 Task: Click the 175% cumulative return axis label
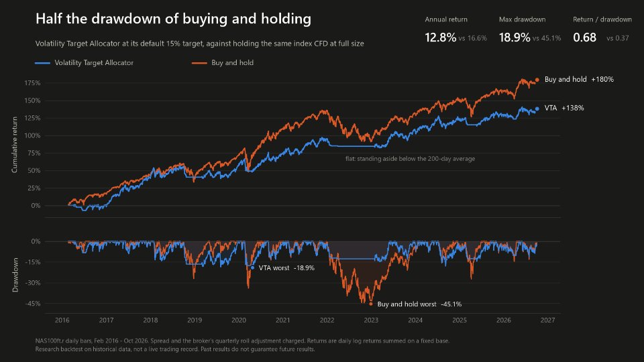click(x=32, y=83)
